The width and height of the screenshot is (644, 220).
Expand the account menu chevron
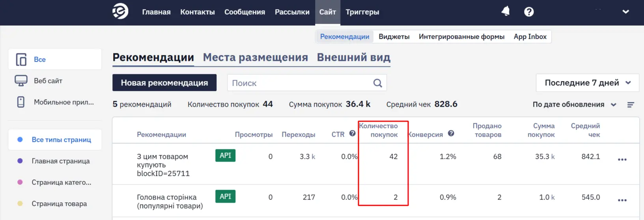point(625,12)
